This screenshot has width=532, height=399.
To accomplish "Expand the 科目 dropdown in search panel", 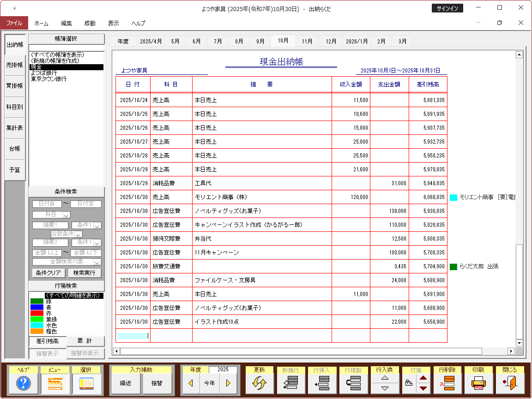I will (x=66, y=215).
